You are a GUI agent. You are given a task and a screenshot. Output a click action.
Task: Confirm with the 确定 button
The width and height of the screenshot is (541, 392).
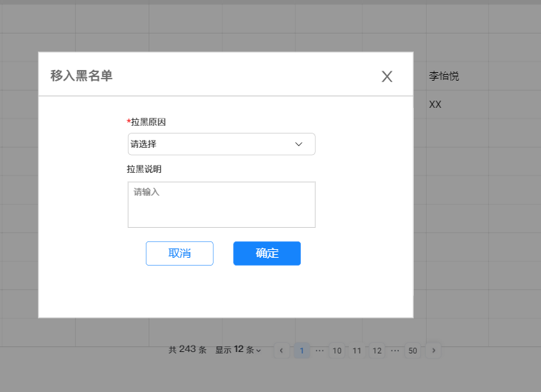click(x=267, y=253)
